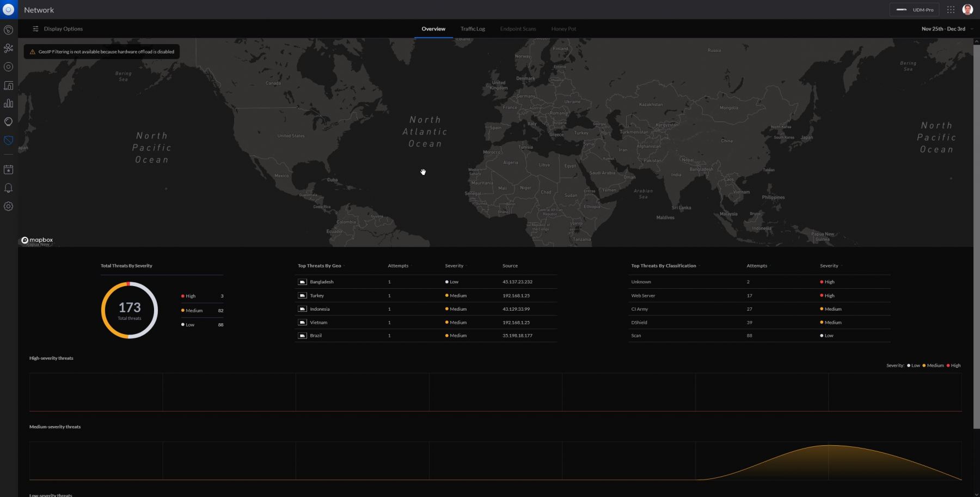
Task: Open the Statistics bar chart icon
Action: coord(8,104)
